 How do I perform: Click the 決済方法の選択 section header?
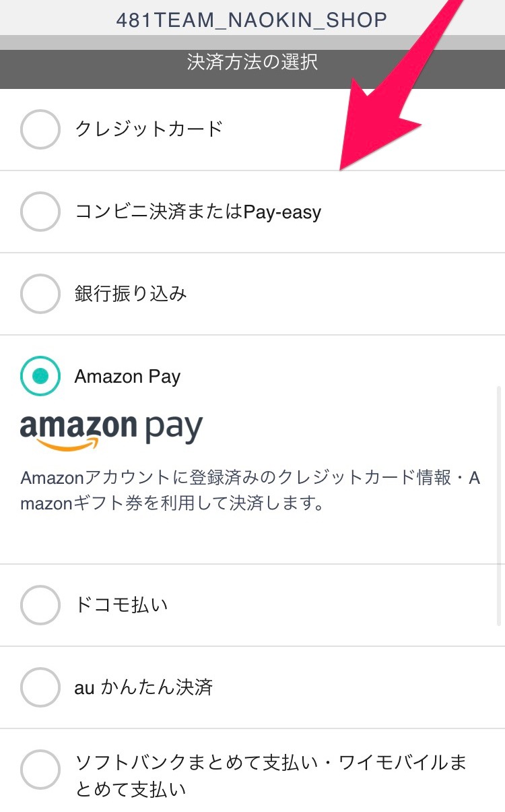click(x=252, y=63)
